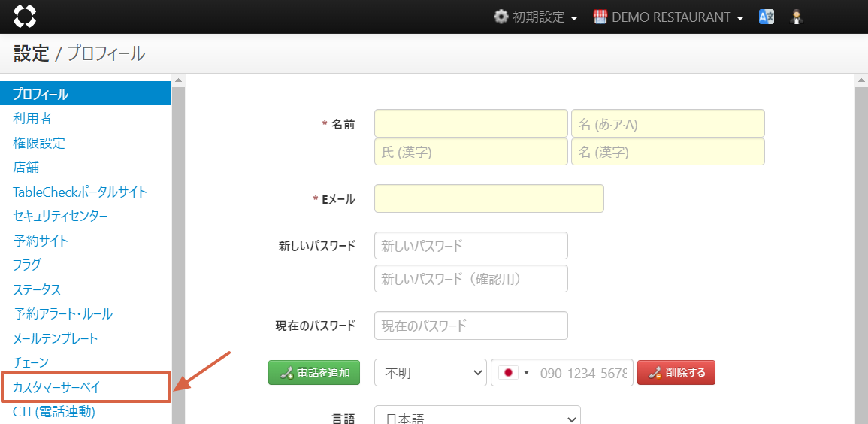Screen dimensions: 868x424
Task: Open the Japan flag country code selector
Action: click(514, 373)
